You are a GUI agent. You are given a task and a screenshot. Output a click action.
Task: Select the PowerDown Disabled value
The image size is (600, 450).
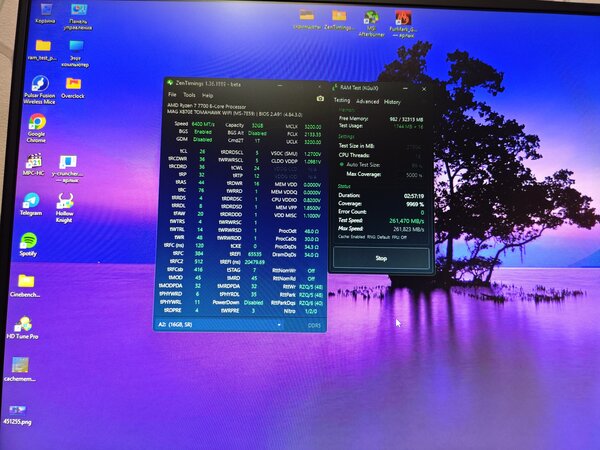pos(253,302)
